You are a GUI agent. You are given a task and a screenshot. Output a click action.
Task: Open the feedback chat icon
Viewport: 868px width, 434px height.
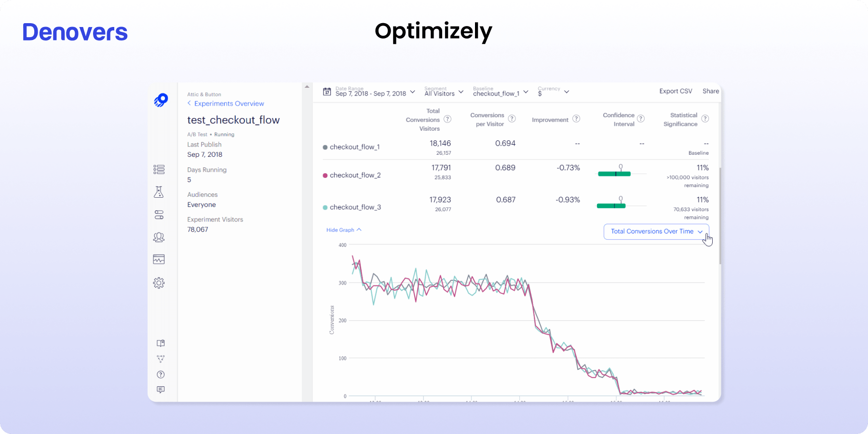(161, 390)
